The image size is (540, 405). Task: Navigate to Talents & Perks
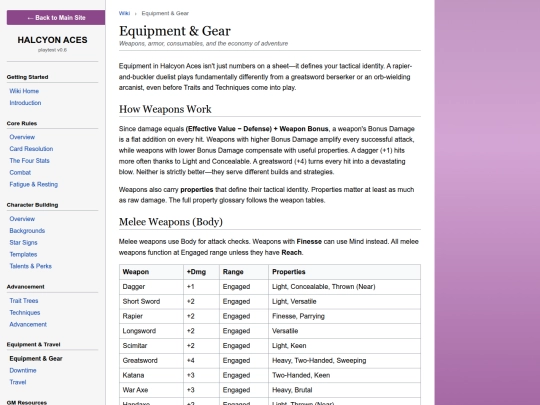click(x=31, y=266)
